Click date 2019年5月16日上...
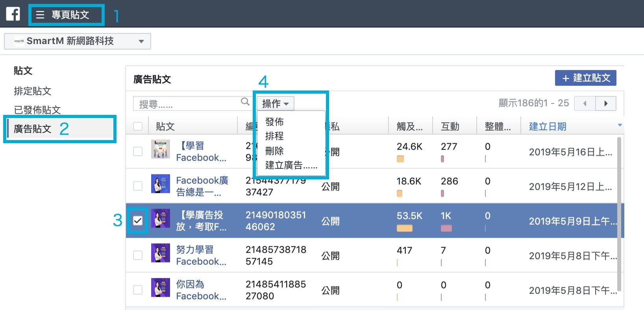The width and height of the screenshot is (644, 310). (x=570, y=152)
